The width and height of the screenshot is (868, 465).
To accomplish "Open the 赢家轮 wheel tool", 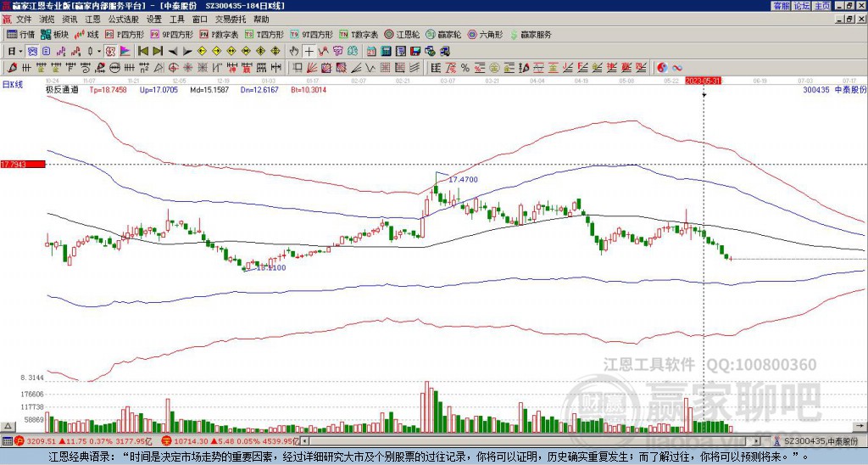I will (443, 34).
